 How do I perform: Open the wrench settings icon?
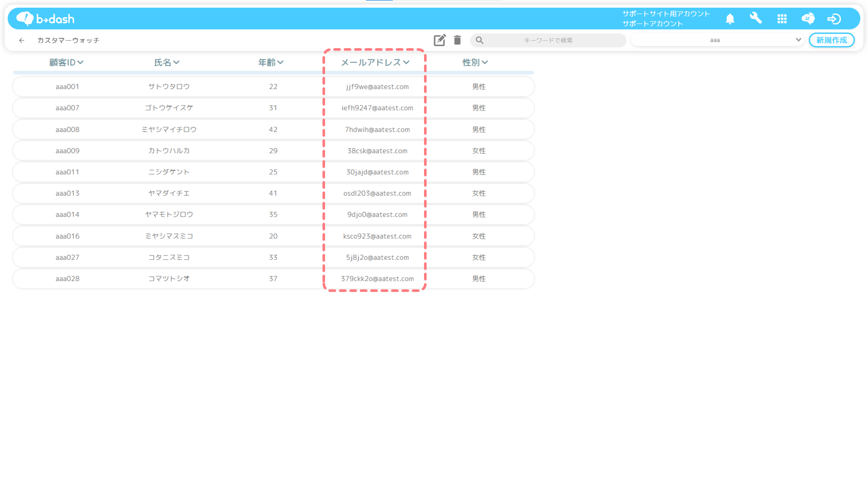pos(756,18)
